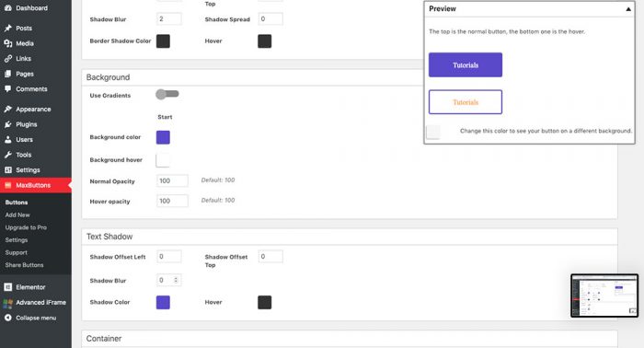Select the Share Buttons submenu item
Screen dimensions: 644x348
point(24,265)
